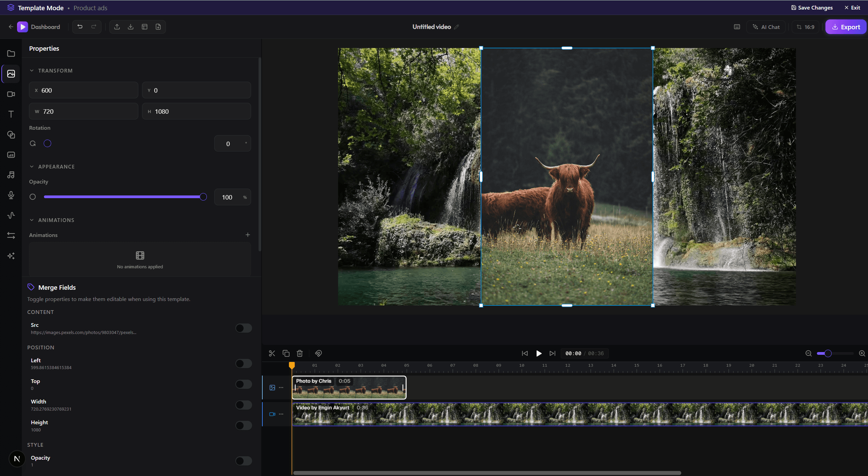Open the Shapes panel in the sidebar
Screen dimensions: 868x476
point(11,135)
